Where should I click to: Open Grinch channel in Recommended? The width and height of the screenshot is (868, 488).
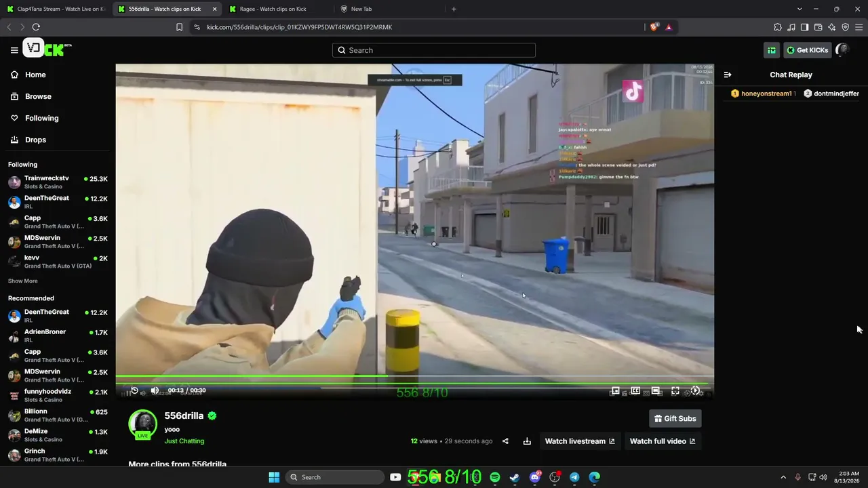click(58, 455)
